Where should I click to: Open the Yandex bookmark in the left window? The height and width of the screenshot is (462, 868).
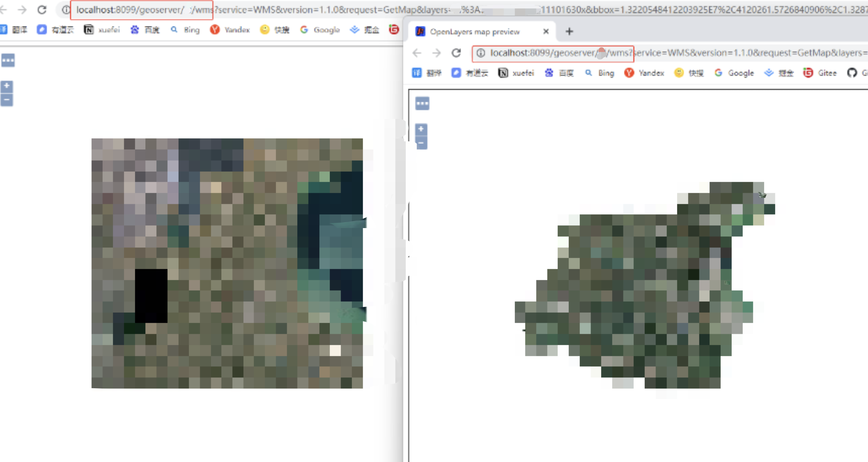230,30
